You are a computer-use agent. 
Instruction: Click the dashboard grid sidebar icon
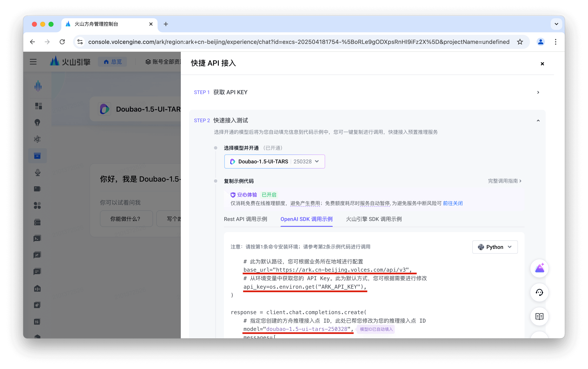[x=38, y=106]
